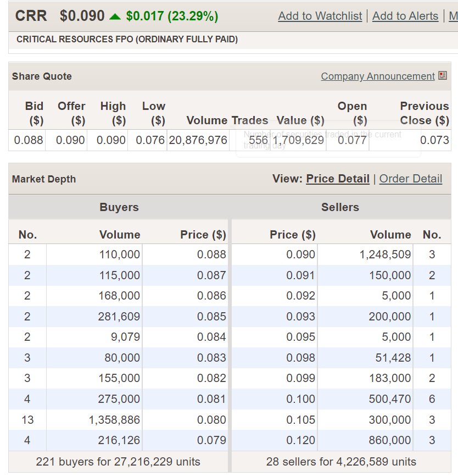The width and height of the screenshot is (458, 476).
Task: Select seller volume 300,000
Action: [390, 420]
